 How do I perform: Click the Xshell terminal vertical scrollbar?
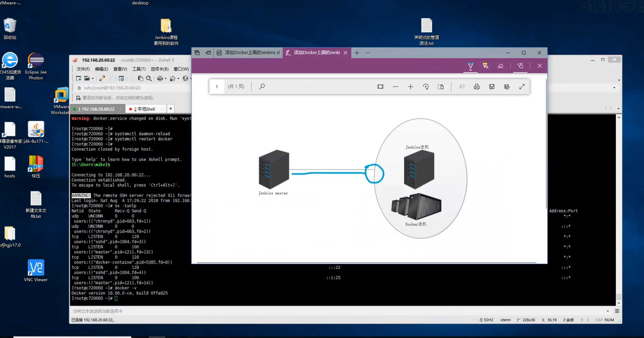618,210
